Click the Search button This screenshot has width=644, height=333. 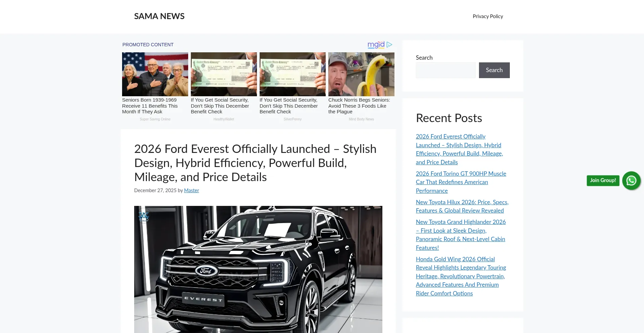coord(494,70)
